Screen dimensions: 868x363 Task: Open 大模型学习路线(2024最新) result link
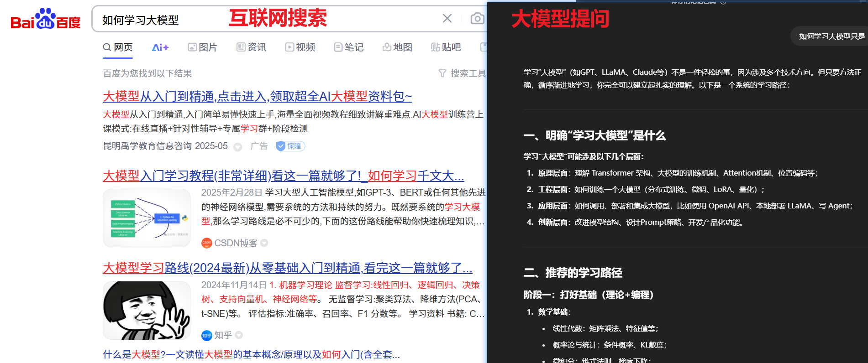point(288,268)
